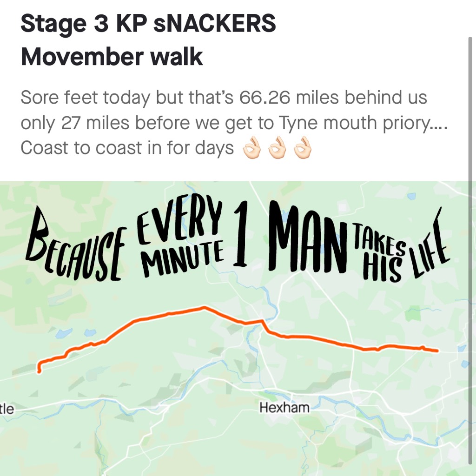Click the orange route's western start point
Image resolution: width=476 pixels, height=476 pixels.
[x=39, y=371]
